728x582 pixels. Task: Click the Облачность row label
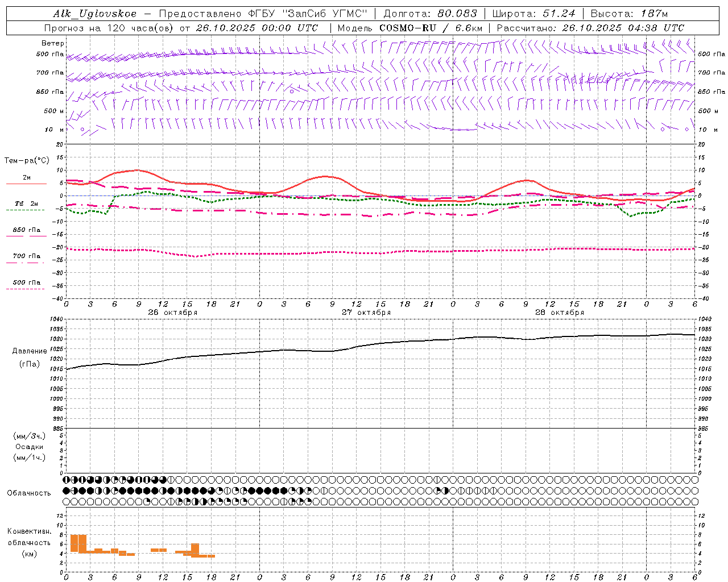[x=29, y=493]
